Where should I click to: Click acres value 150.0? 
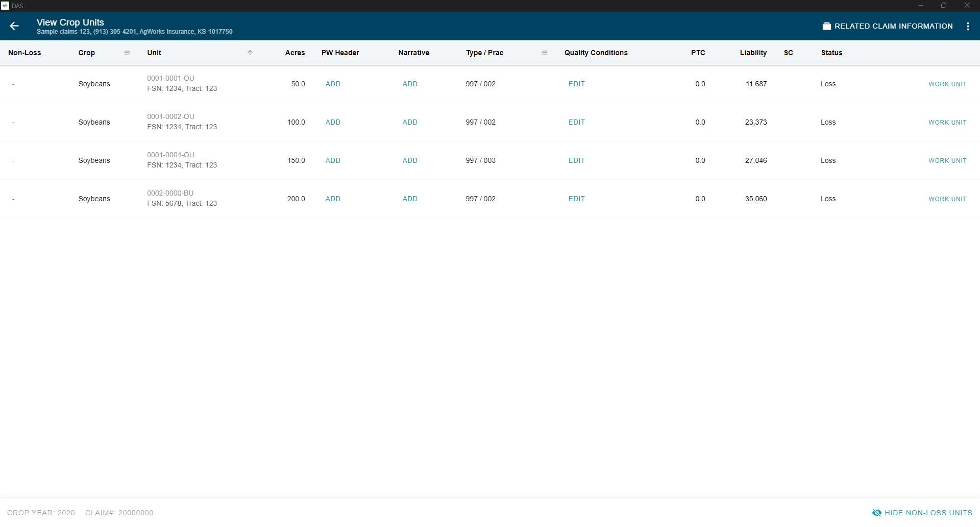coord(296,160)
